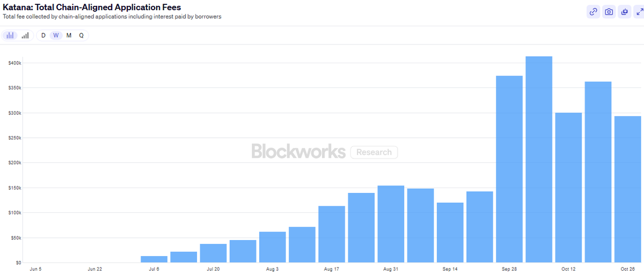This screenshot has width=644, height=276.
Task: Expand the chart to fullscreen
Action: coord(639,12)
